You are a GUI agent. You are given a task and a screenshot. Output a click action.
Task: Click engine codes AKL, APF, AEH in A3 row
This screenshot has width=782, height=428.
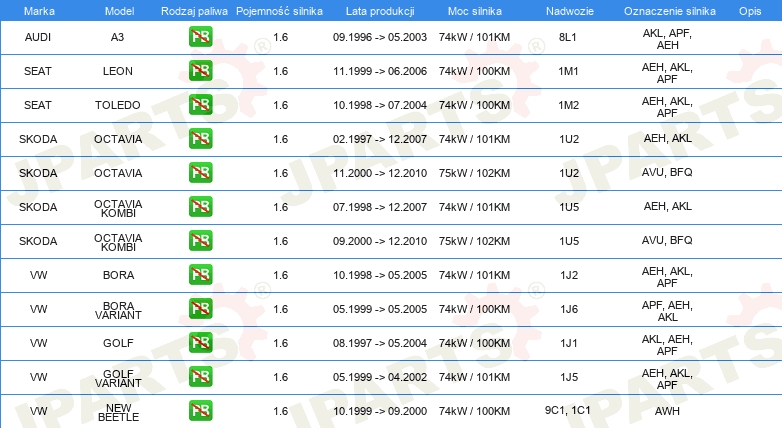point(667,39)
